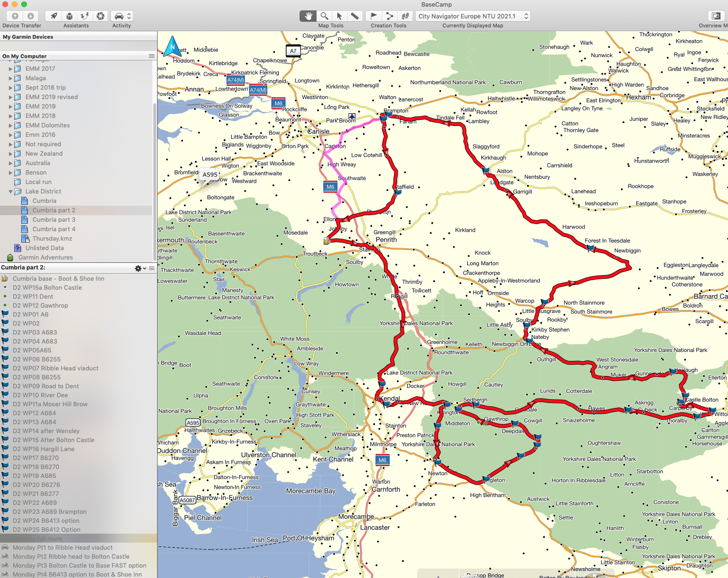Expand the EMM 2017 folder
The image size is (728, 578).
coord(10,69)
